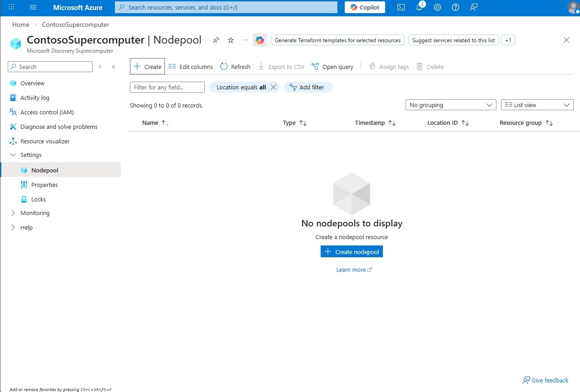Open Diagnose and solve problems
The height and width of the screenshot is (392, 580).
[59, 127]
